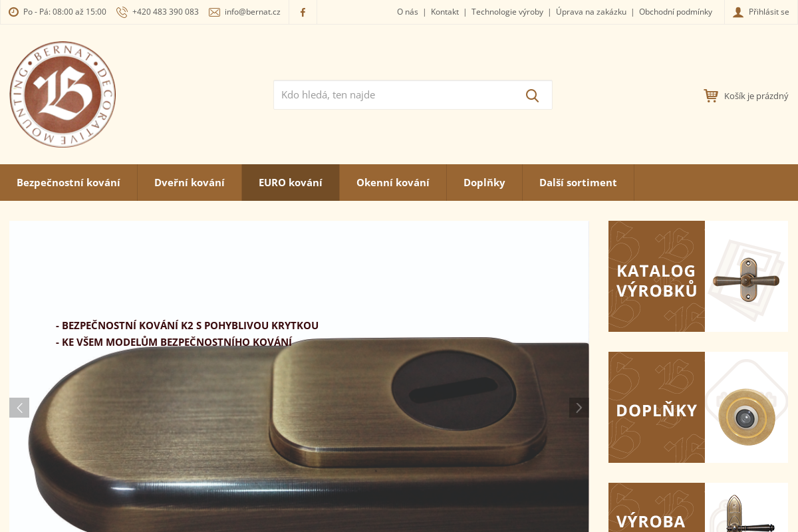The height and width of the screenshot is (532, 798).
Task: Show previous slide with left arrow
Action: coord(19,408)
